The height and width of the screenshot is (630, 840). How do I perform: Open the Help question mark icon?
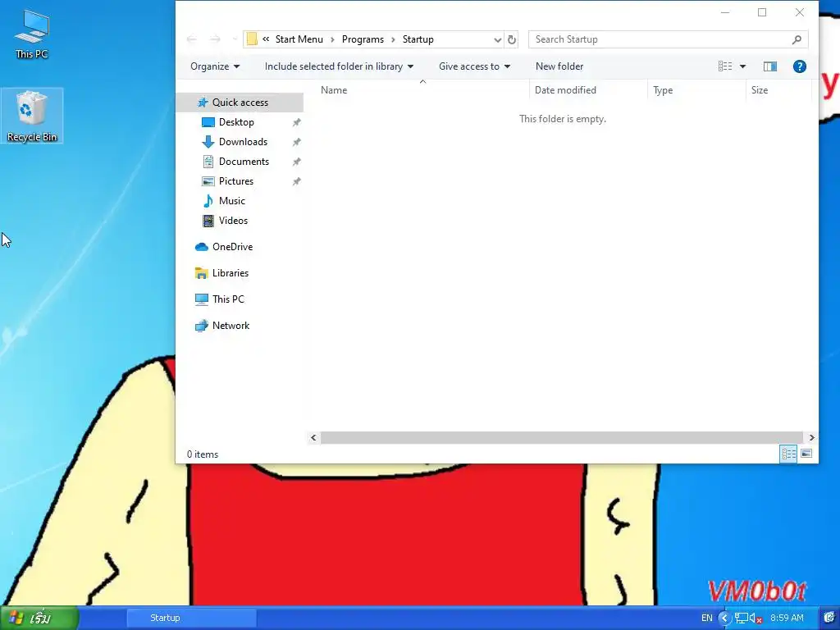tap(799, 66)
